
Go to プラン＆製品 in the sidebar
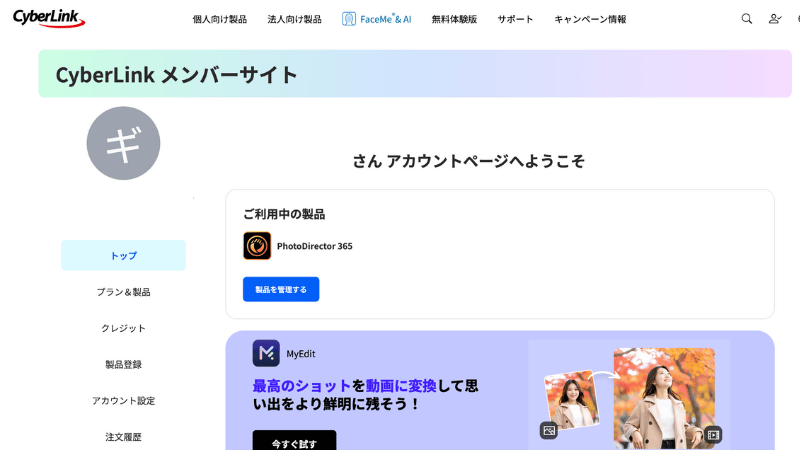123,292
